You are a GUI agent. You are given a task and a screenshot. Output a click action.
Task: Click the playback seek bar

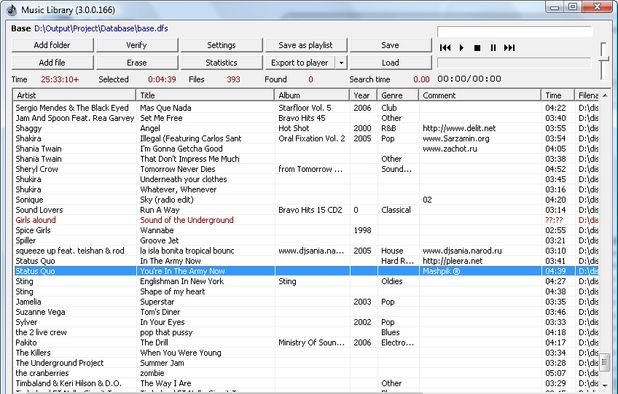514,63
